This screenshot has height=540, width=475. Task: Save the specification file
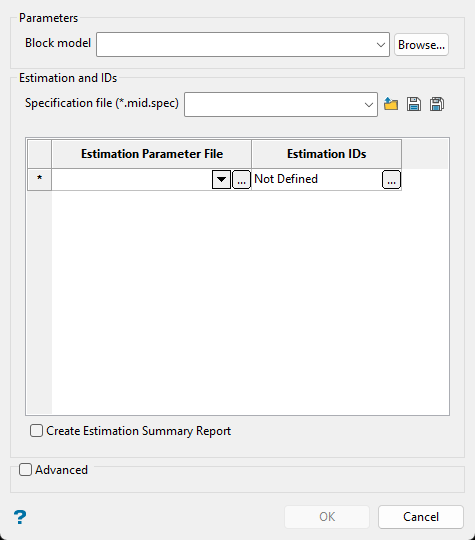click(x=414, y=104)
